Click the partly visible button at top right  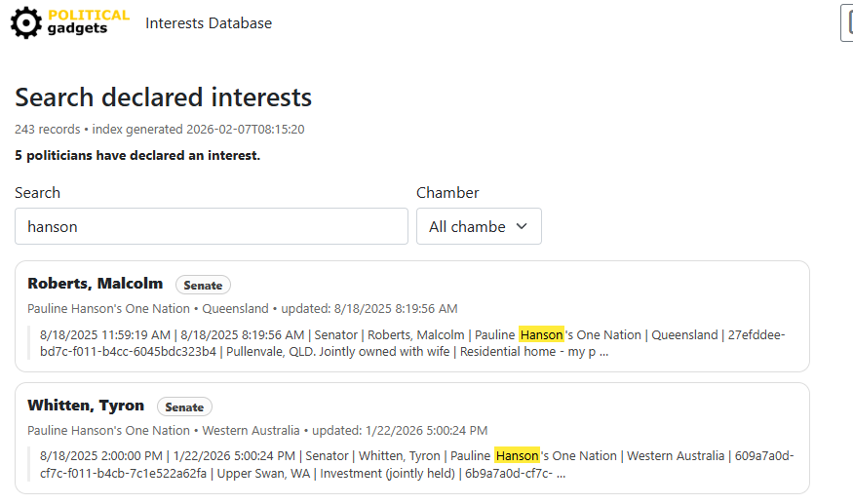coord(846,22)
